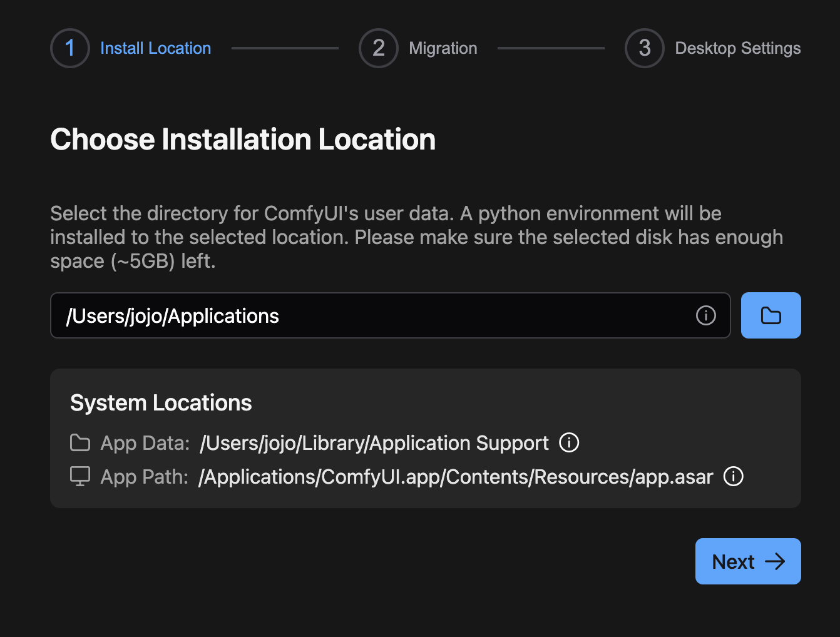Click the Choose Installation Location heading
Screen dimensions: 840x637
(x=243, y=139)
